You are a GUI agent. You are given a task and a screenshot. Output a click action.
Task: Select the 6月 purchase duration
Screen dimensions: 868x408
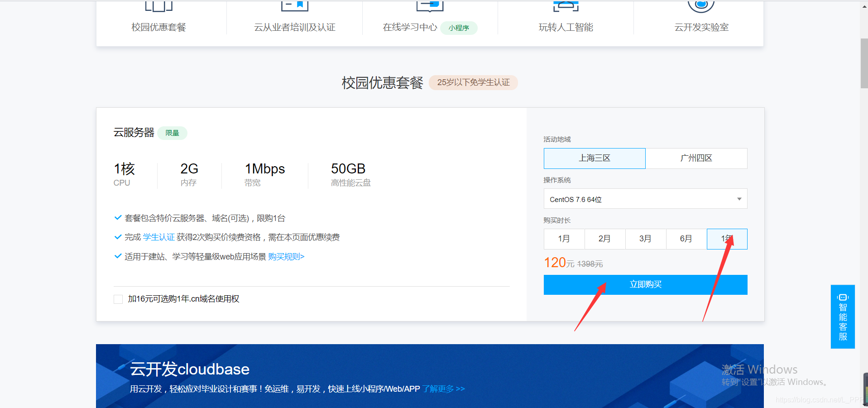(686, 239)
